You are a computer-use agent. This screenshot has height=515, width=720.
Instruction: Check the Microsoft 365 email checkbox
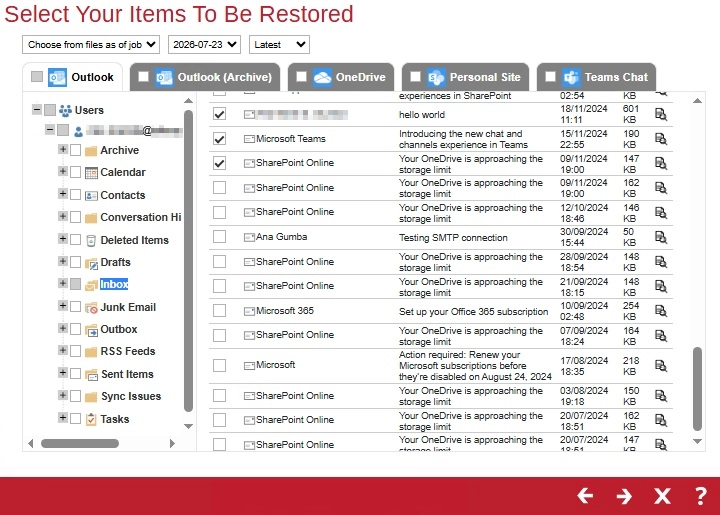point(219,311)
